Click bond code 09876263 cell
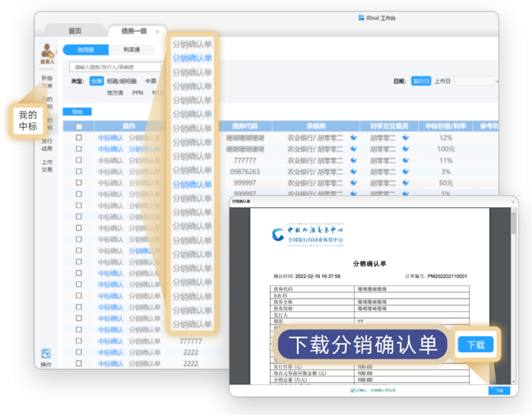This screenshot has width=532, height=415. point(245,172)
